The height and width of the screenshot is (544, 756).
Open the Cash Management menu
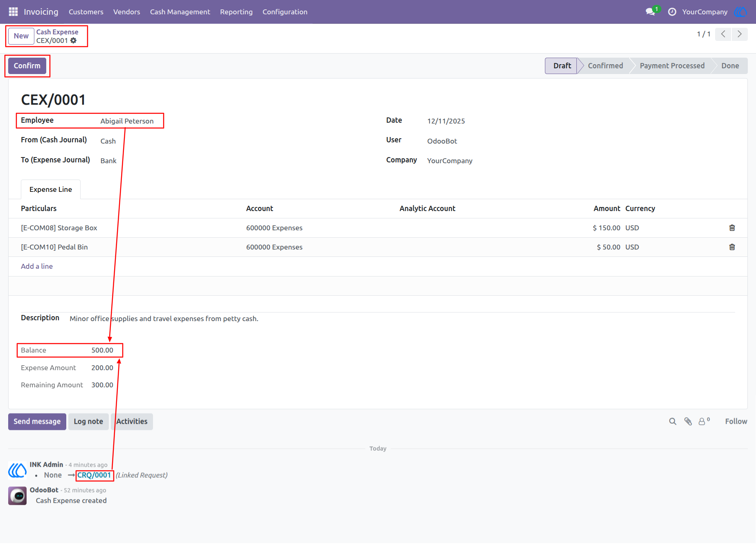[180, 12]
